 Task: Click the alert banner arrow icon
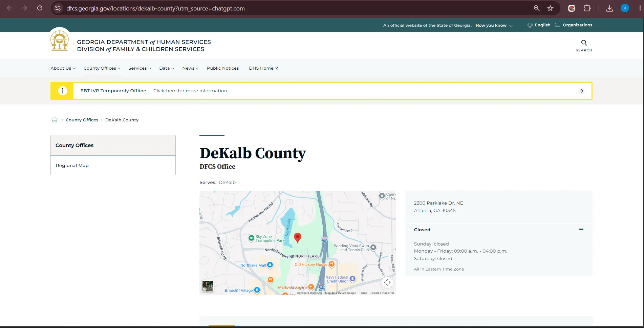[x=581, y=91]
